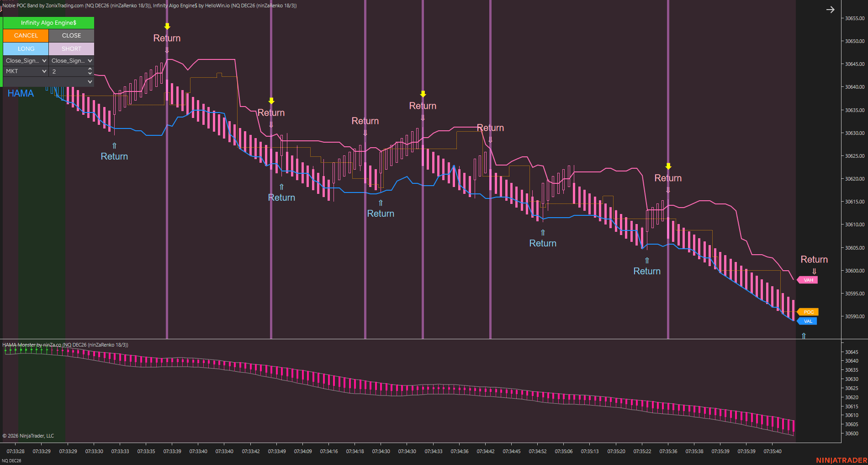This screenshot has height=465, width=868.
Task: Click the orange POC price tag
Action: 807,312
